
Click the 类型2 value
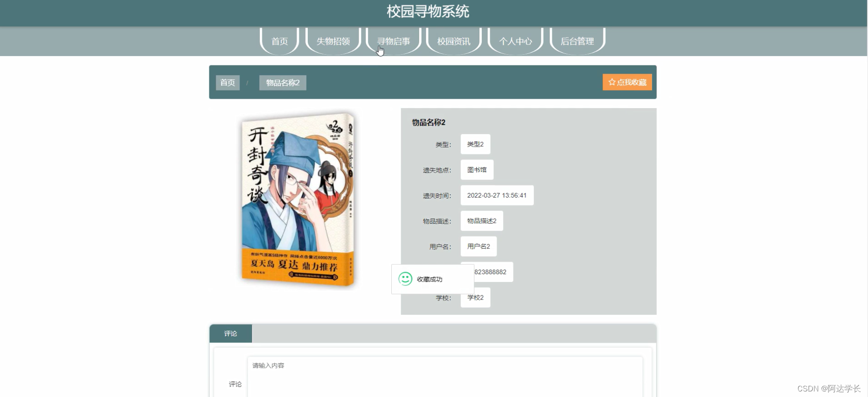click(x=475, y=144)
